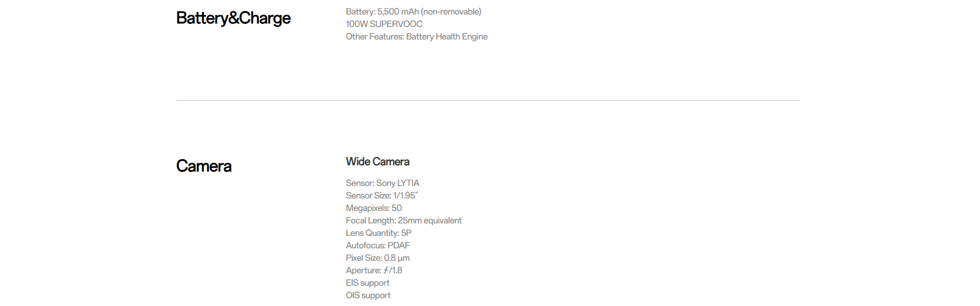The image size is (980, 306).
Task: Click the Autofocus: PDAF line
Action: coord(378,245)
